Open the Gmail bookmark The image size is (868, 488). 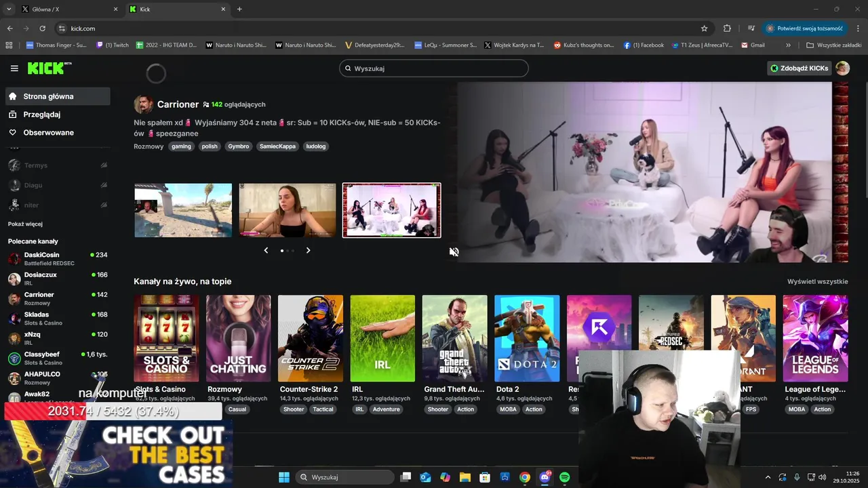pos(753,45)
